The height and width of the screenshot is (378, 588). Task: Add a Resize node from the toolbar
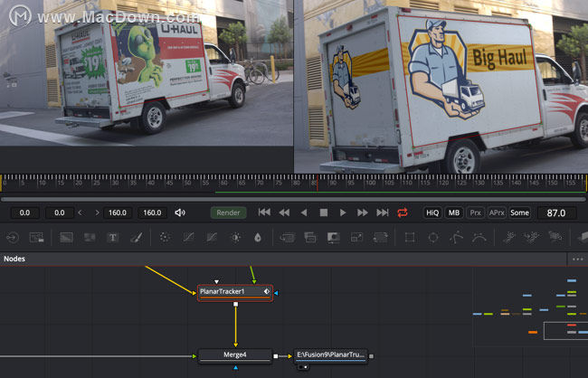[x=356, y=237]
